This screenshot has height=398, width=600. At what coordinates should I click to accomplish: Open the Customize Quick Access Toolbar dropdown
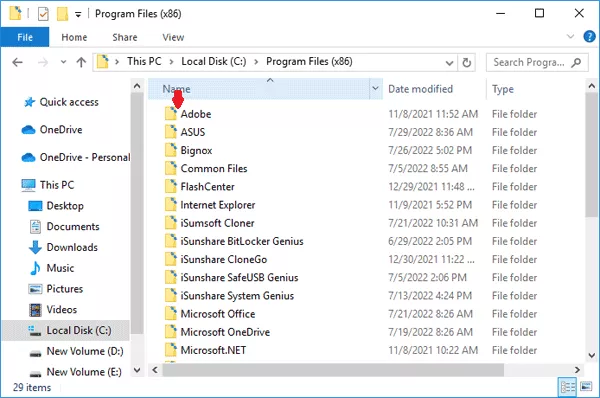(78, 15)
